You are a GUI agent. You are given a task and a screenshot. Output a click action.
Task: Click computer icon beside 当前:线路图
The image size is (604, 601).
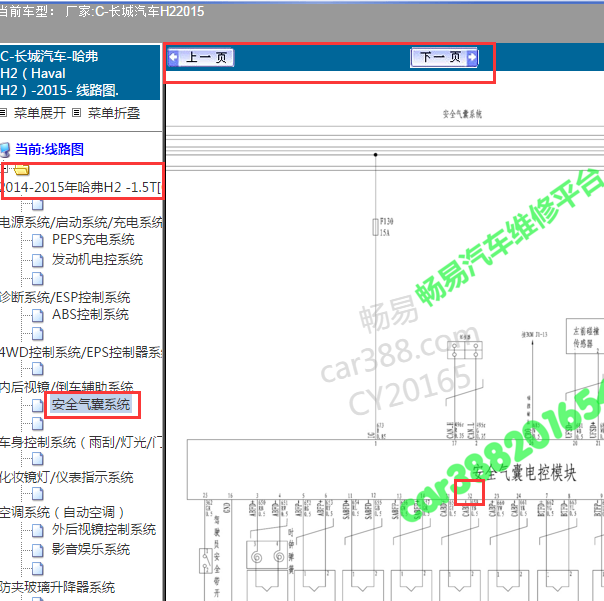point(5,149)
